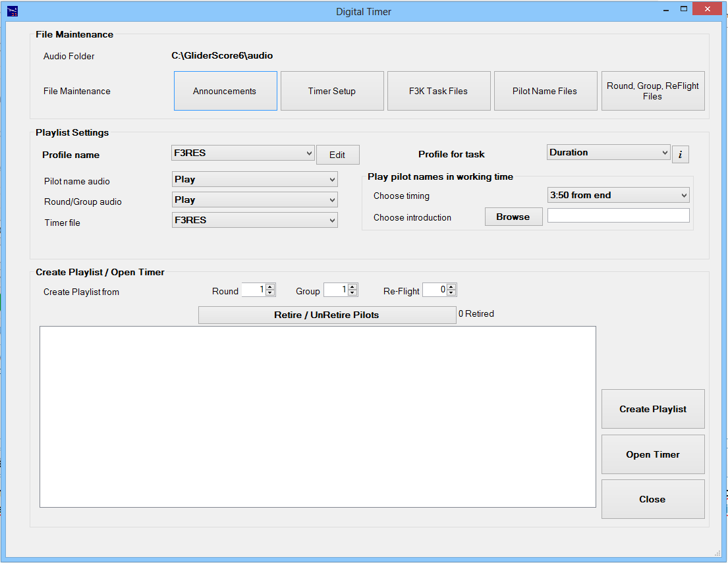
Task: Increase the Group number with up arrow
Action: click(x=352, y=287)
